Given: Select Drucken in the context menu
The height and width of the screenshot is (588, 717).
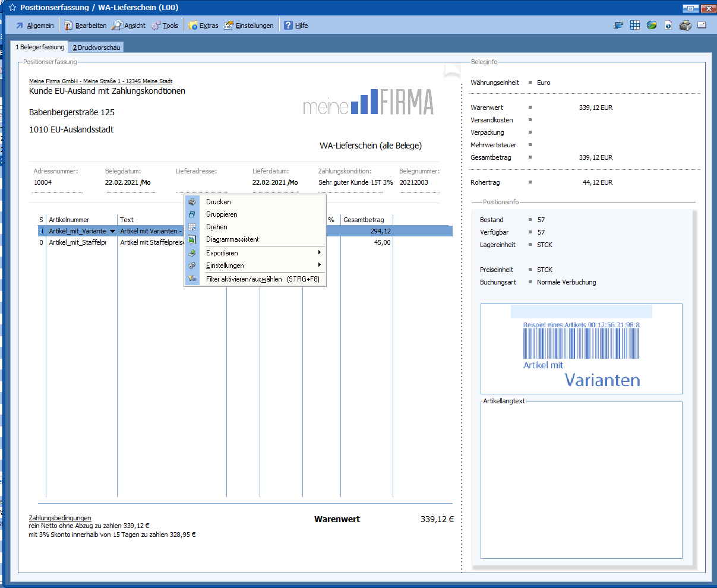Looking at the screenshot, I should 218,202.
